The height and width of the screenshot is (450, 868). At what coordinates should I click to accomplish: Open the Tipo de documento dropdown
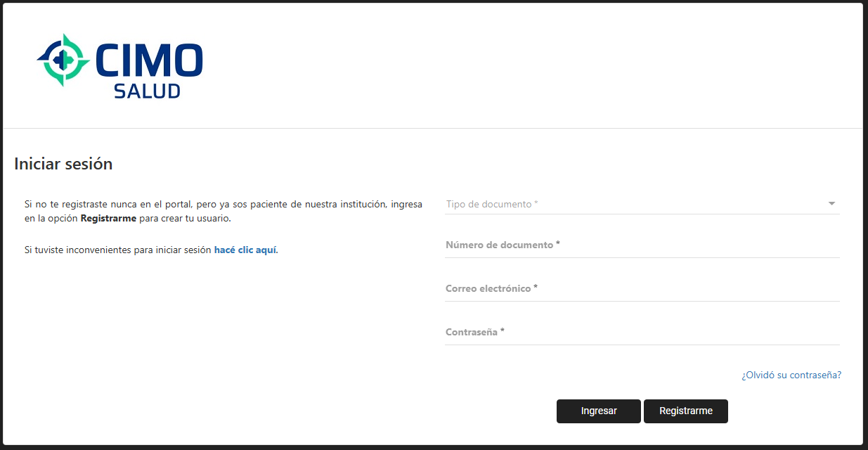pos(633,204)
